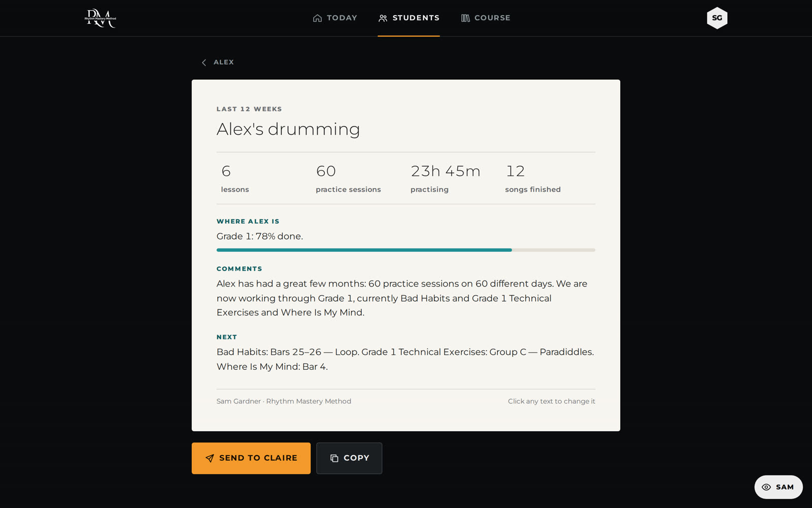The image size is (812, 508).
Task: Click the 60 practice sessions stat
Action: pyautogui.click(x=348, y=178)
